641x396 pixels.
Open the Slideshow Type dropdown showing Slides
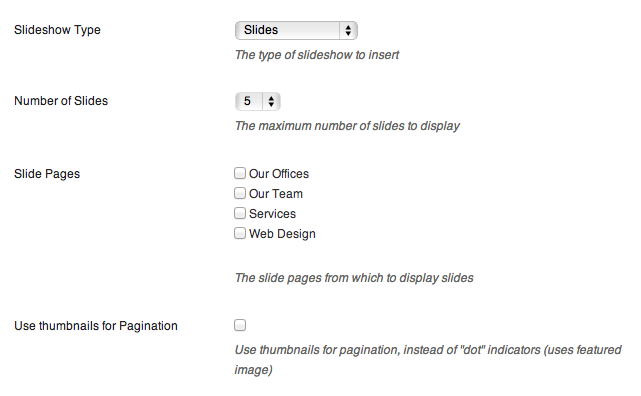point(296,31)
